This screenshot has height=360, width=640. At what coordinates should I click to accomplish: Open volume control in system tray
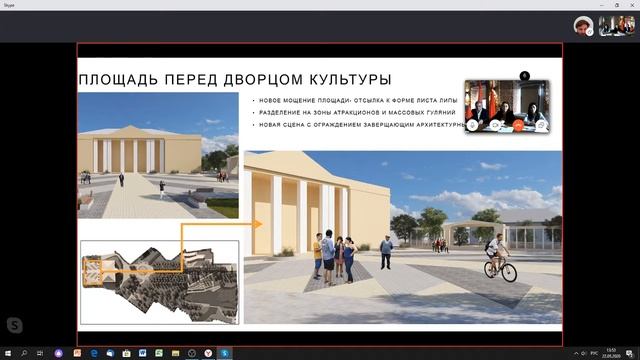coord(584,353)
